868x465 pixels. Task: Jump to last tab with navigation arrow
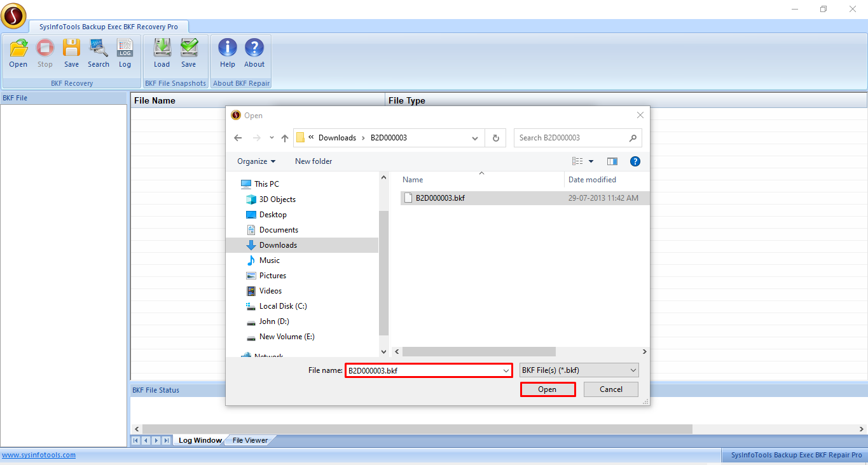point(166,440)
